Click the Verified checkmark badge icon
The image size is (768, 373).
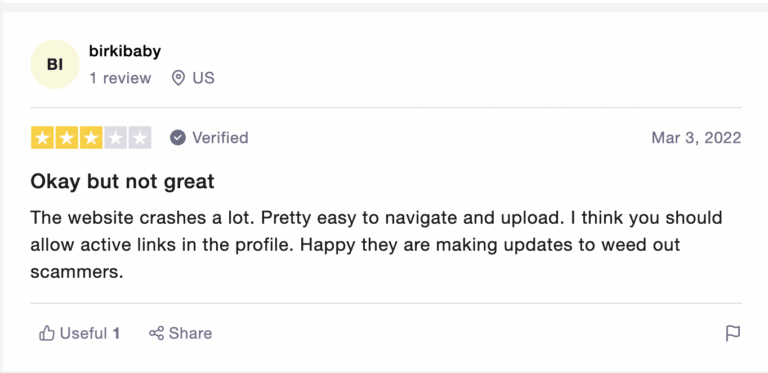click(178, 138)
